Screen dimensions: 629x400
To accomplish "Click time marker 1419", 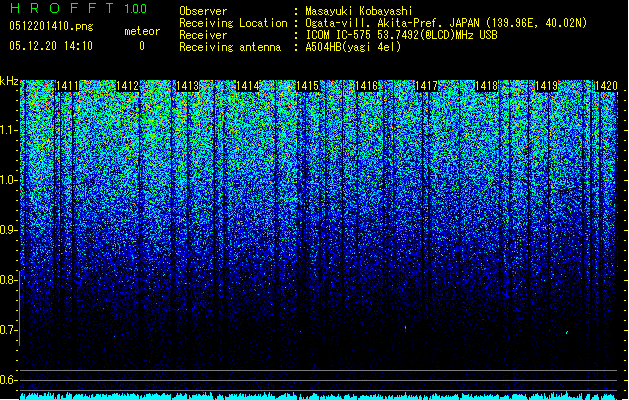I will pyautogui.click(x=546, y=86).
